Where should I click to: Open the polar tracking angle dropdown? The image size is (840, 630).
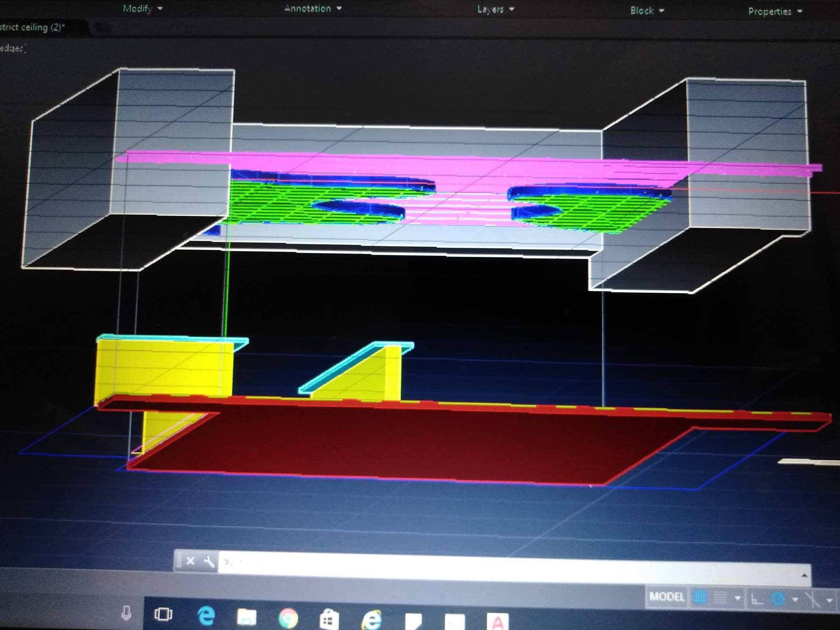point(795,600)
